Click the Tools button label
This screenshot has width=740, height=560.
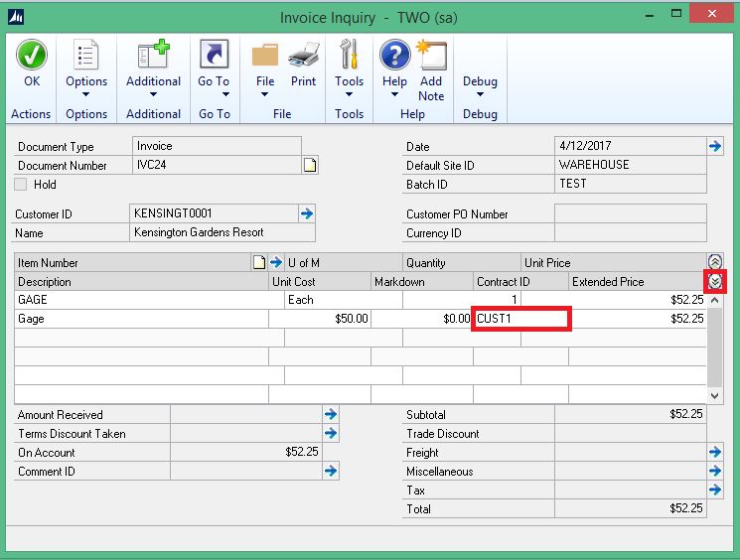coord(350,81)
